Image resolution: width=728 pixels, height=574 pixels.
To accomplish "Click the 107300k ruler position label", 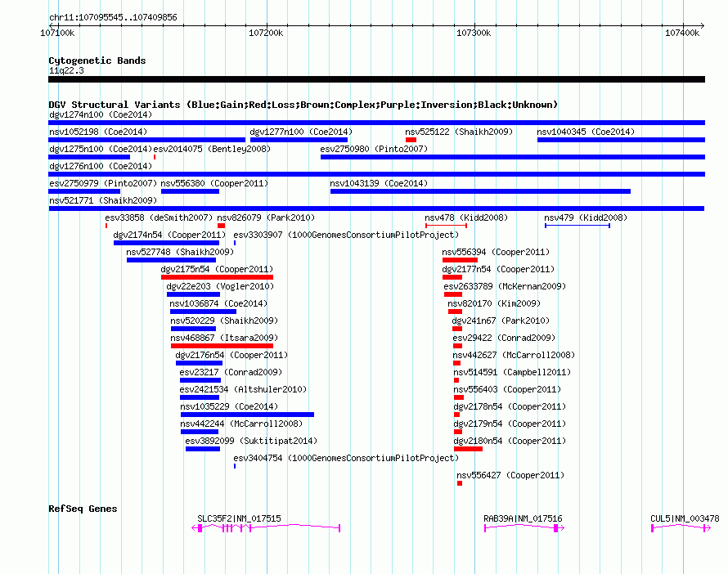I will (x=474, y=33).
